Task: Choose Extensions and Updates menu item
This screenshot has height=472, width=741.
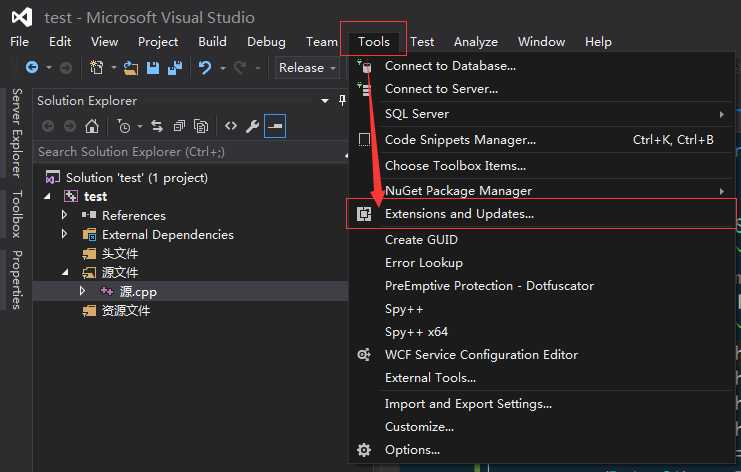Action: tap(542, 214)
